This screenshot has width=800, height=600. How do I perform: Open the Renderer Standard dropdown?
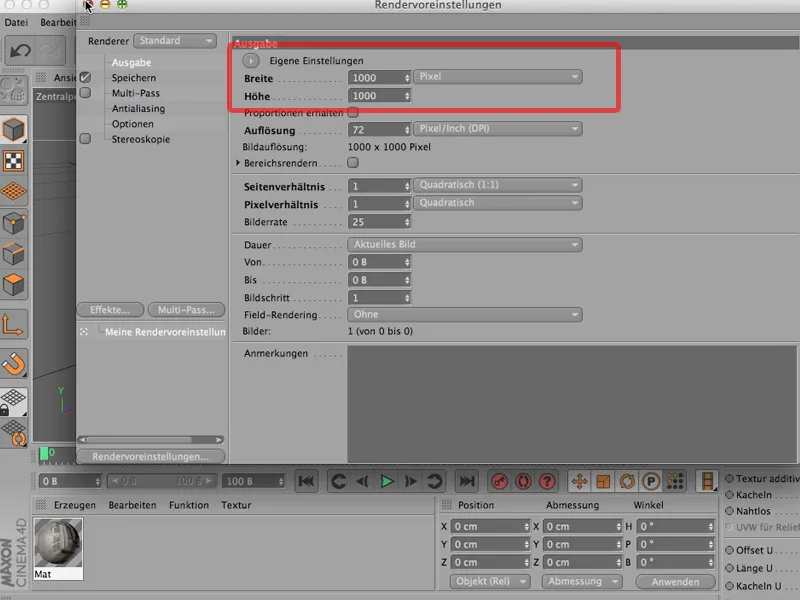[x=175, y=41]
